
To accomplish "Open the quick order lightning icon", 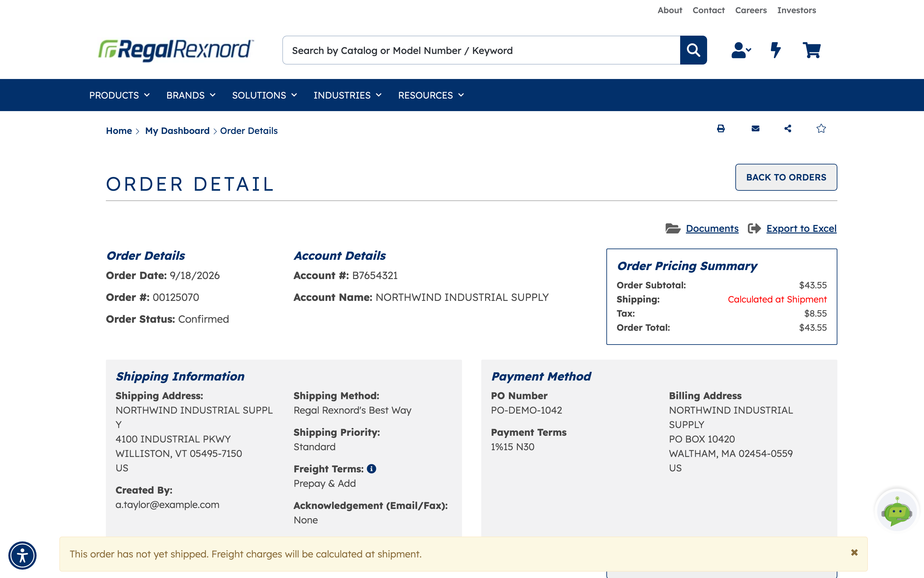I will click(x=775, y=50).
